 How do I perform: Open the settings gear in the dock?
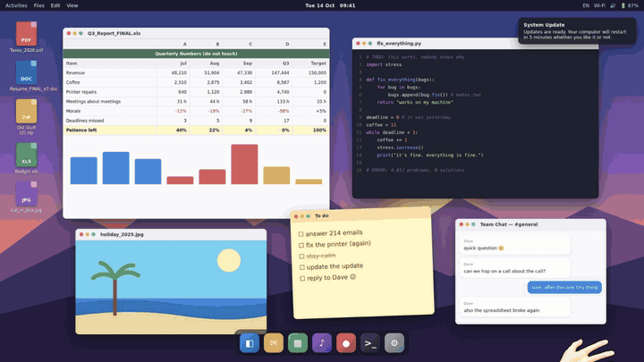pyautogui.click(x=394, y=343)
